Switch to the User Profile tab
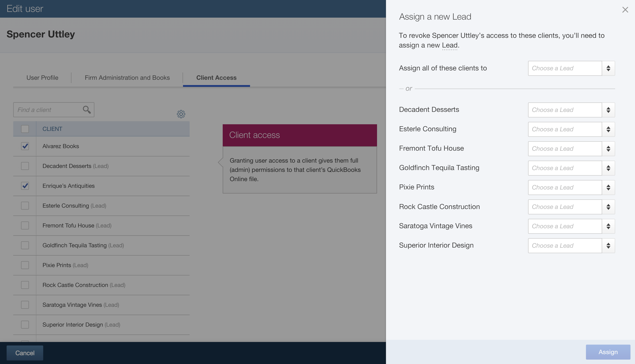The width and height of the screenshot is (635, 364). coord(42,78)
